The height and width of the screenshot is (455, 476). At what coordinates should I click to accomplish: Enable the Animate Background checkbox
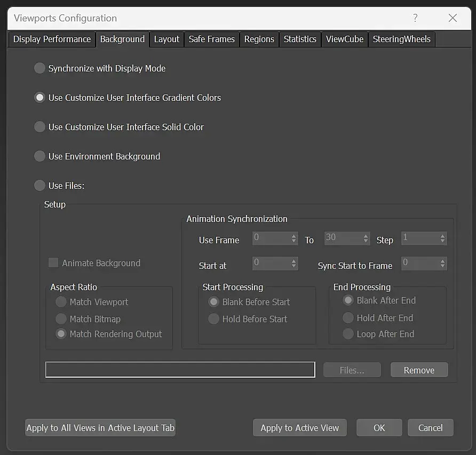pos(53,263)
